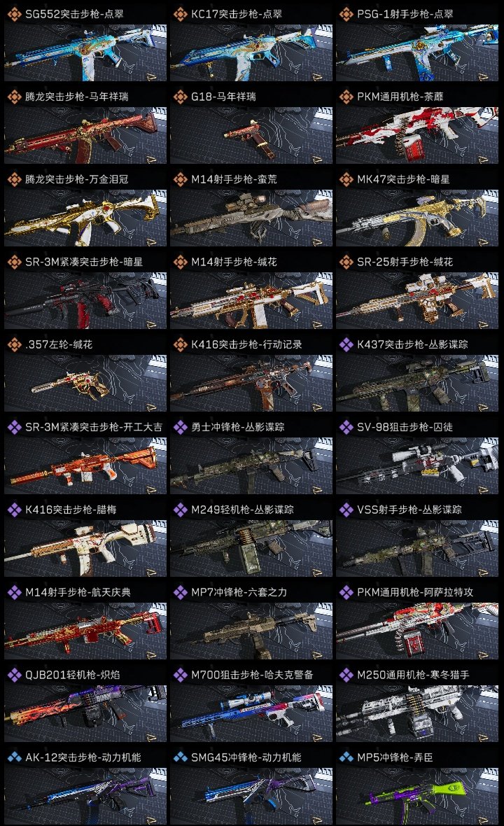Click the purple rarity icon beside K437突击步枪-丛影谍踪

(x=346, y=344)
